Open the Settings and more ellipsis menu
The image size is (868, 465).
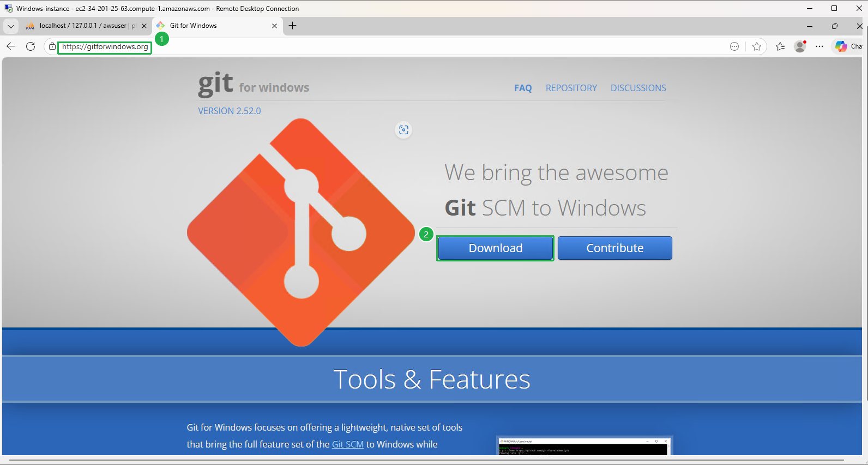coord(819,46)
